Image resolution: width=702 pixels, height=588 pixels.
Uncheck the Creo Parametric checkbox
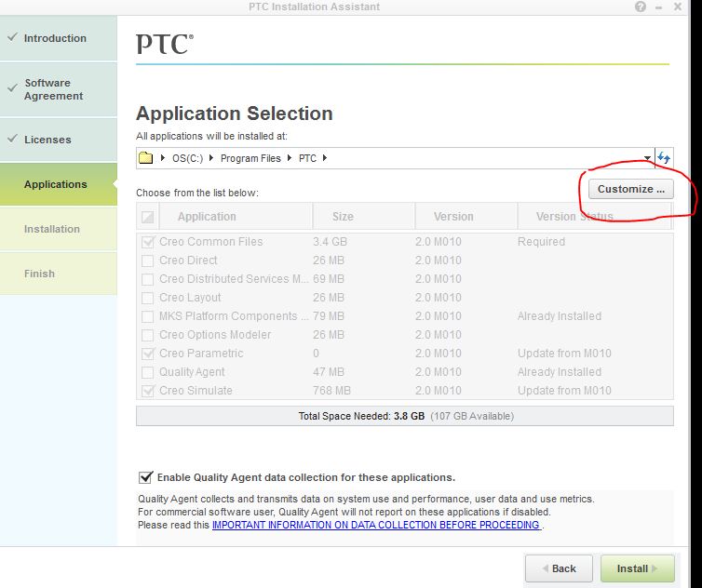point(148,354)
